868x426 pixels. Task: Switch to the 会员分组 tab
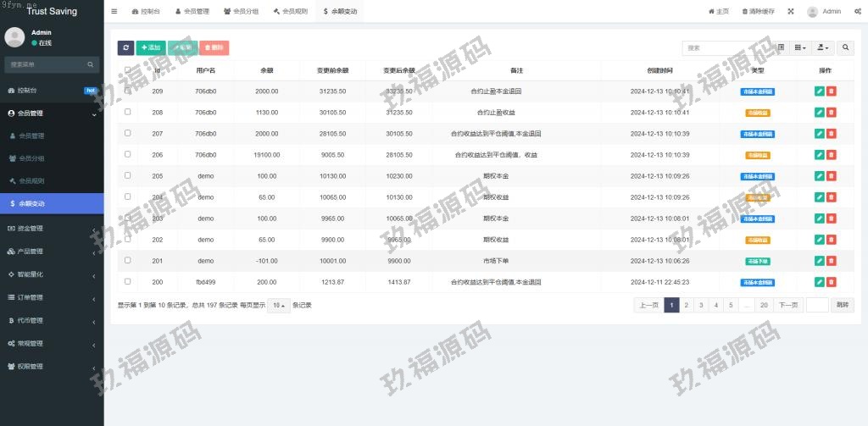[241, 11]
